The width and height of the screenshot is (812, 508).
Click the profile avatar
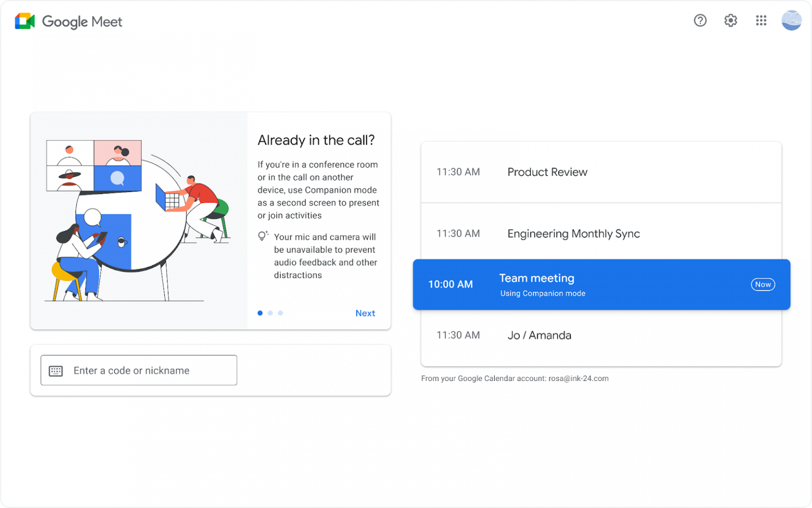[x=791, y=20]
